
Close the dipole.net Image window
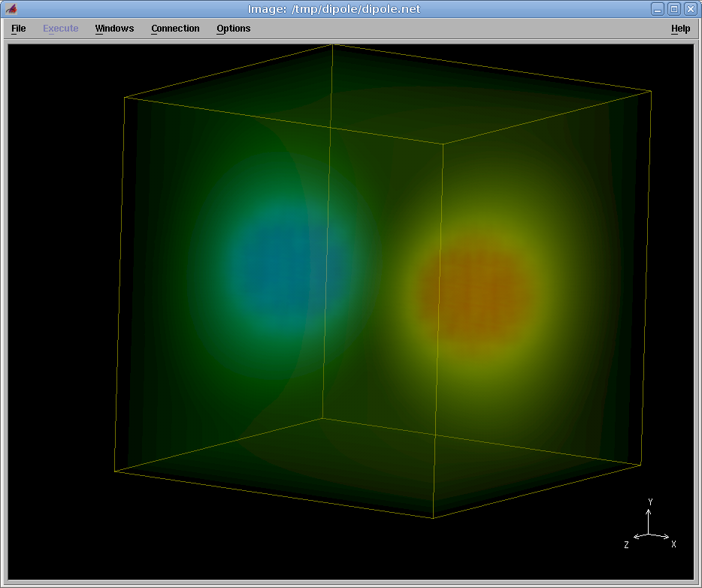[690, 9]
